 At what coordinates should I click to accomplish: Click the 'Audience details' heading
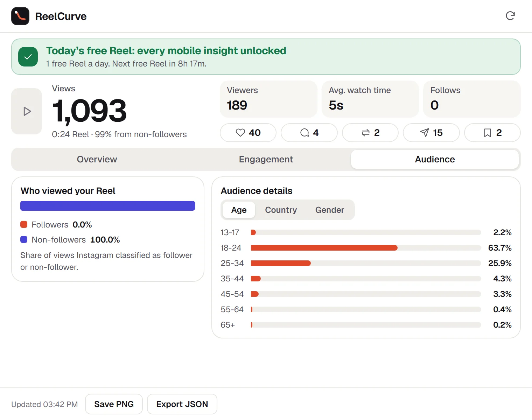[x=257, y=191]
